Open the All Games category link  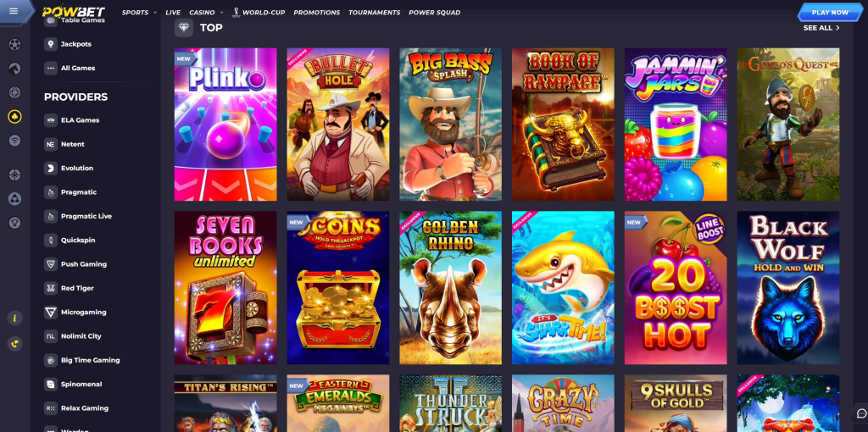click(78, 68)
